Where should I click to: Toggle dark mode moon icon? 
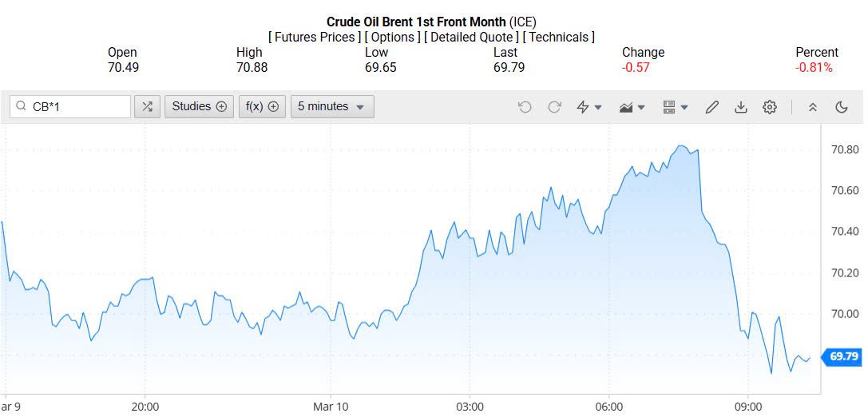(841, 107)
